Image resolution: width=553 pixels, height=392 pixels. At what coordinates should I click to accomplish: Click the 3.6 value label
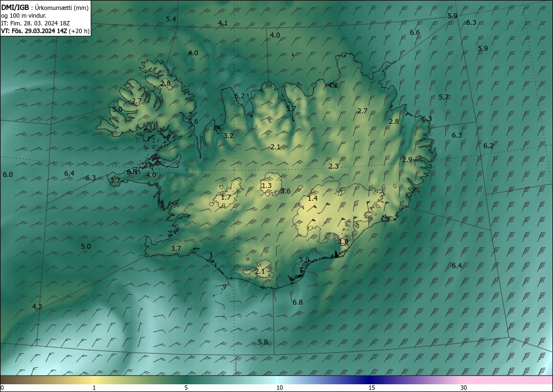click(x=285, y=191)
